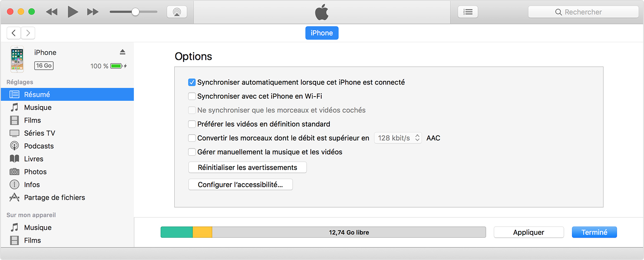The height and width of the screenshot is (260, 644).
Task: Click the iPhone device tab button
Action: click(x=322, y=33)
